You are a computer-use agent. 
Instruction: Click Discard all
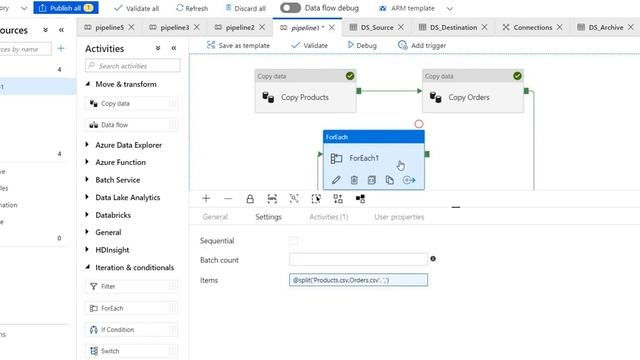(245, 8)
